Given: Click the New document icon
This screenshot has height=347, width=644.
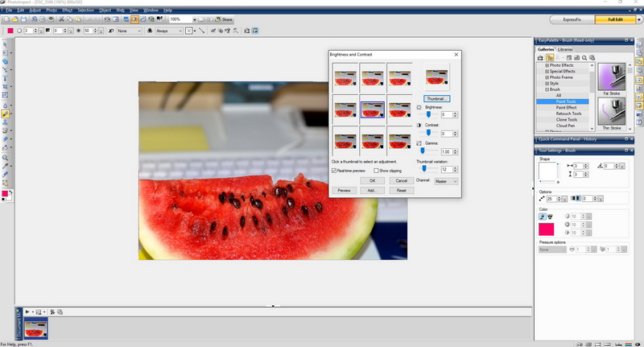Looking at the screenshot, I should click(x=6, y=19).
